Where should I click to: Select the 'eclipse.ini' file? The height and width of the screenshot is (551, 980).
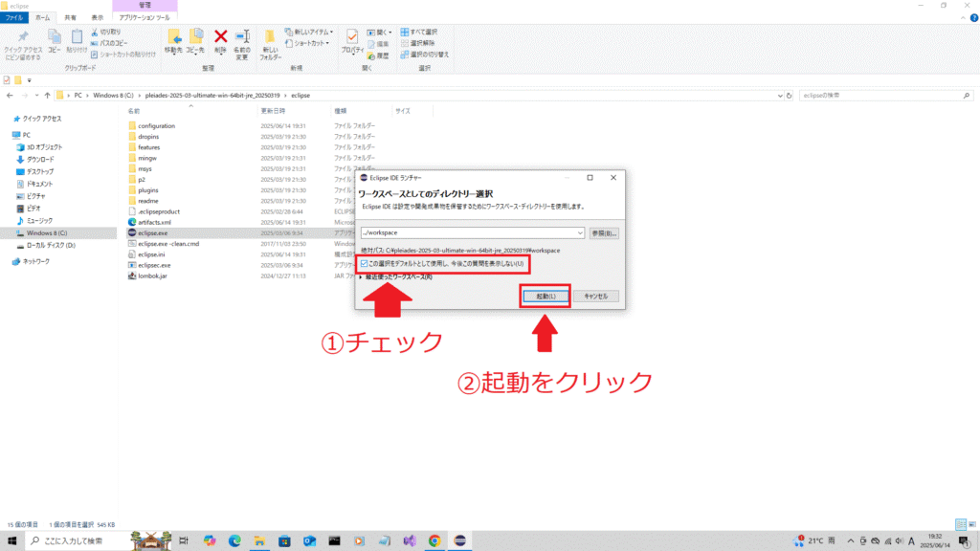[151, 254]
